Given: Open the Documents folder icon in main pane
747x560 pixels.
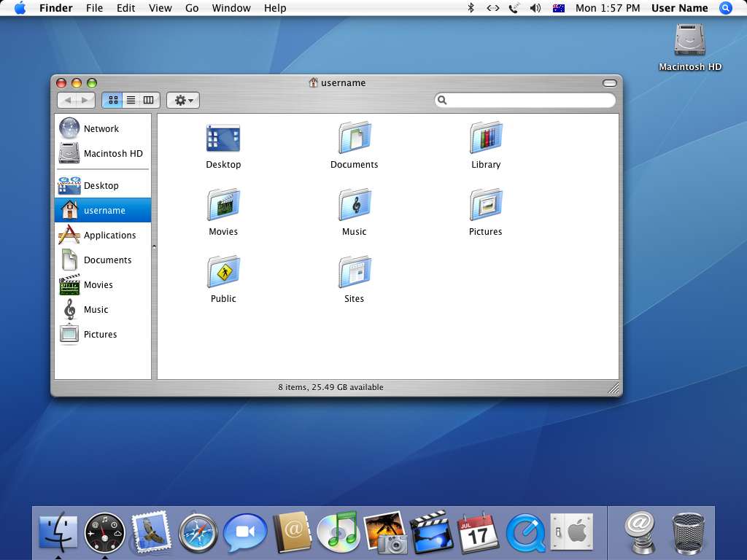Looking at the screenshot, I should pos(355,138).
